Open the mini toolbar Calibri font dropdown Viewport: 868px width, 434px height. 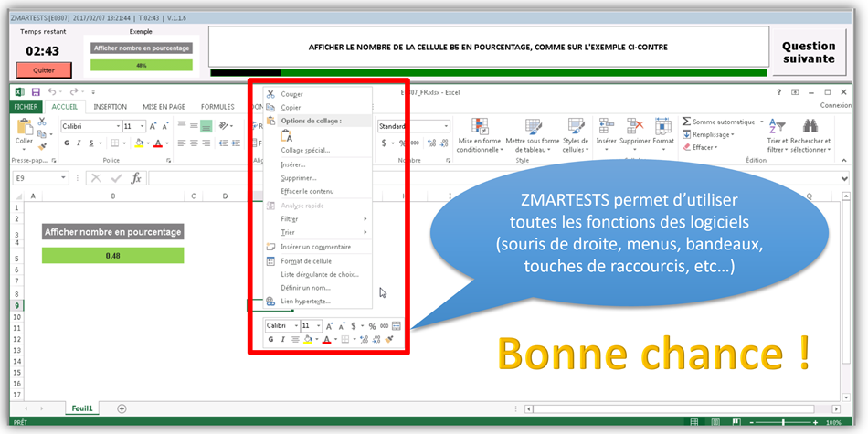coord(296,326)
